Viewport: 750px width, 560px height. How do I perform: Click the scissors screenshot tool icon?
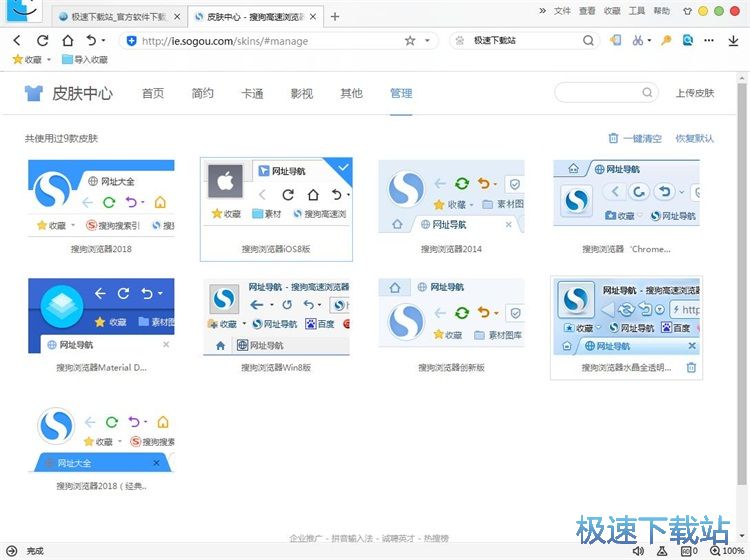coord(637,40)
